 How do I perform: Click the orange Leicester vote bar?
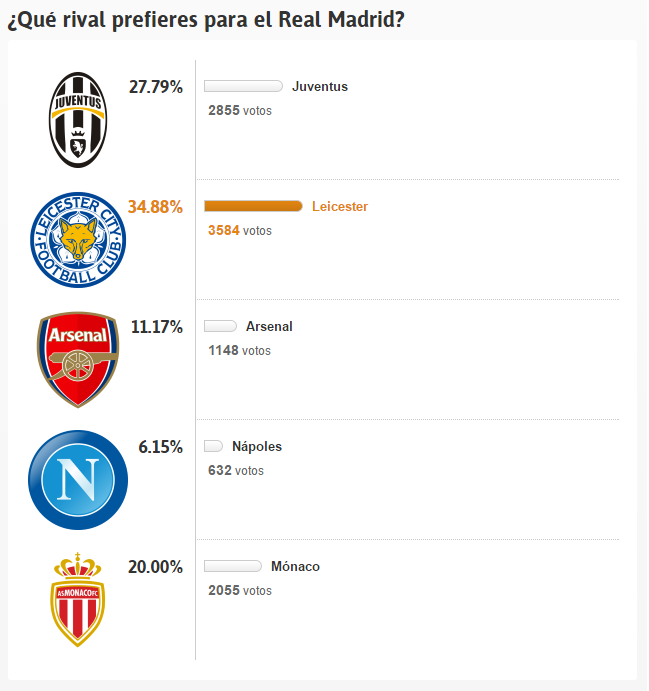(x=253, y=206)
